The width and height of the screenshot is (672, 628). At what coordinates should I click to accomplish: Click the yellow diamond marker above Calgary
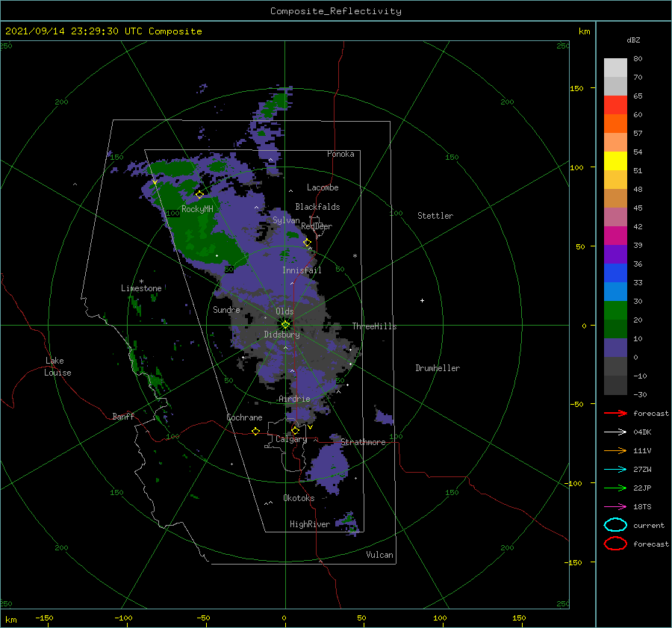click(295, 430)
